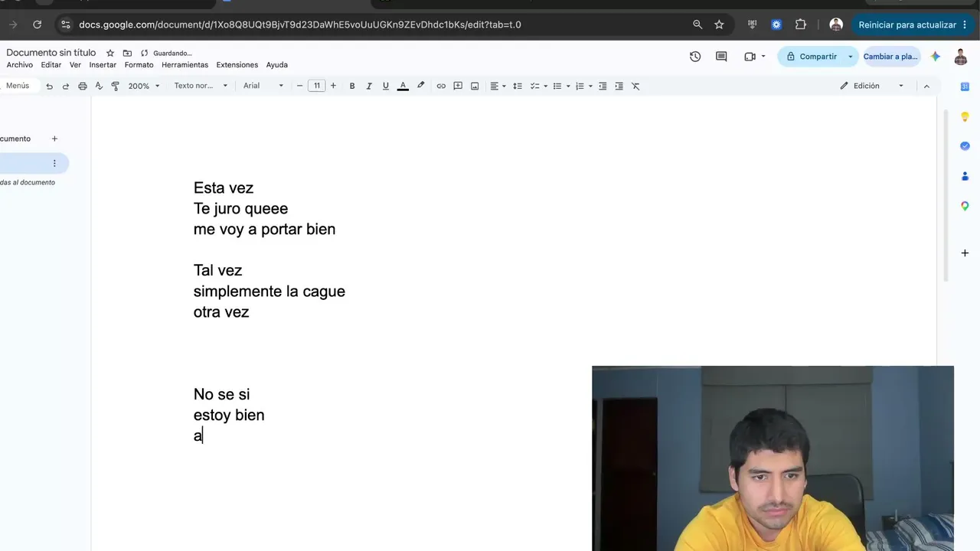The image size is (980, 551).
Task: Insert an image from the toolbar
Action: click(x=475, y=86)
